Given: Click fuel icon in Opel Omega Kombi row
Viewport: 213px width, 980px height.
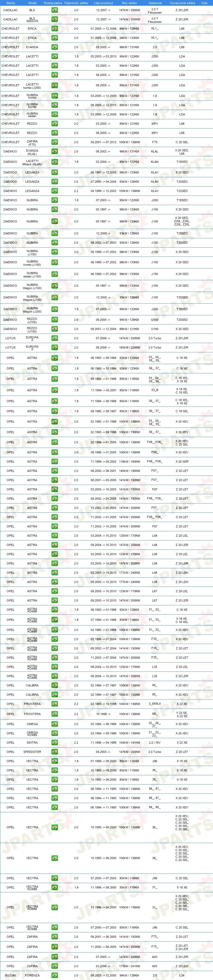Looking at the screenshot, I should point(55,734).
